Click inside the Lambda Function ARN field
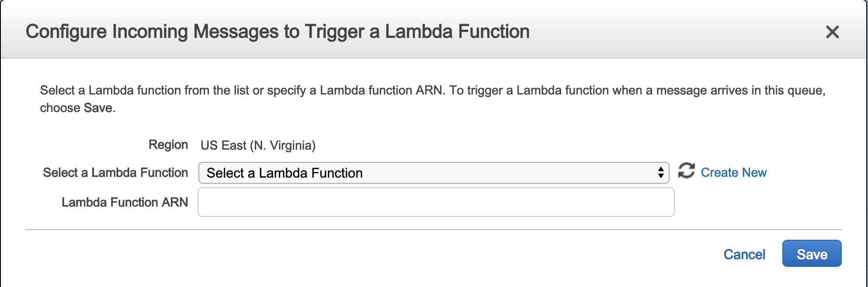 pyautogui.click(x=436, y=202)
